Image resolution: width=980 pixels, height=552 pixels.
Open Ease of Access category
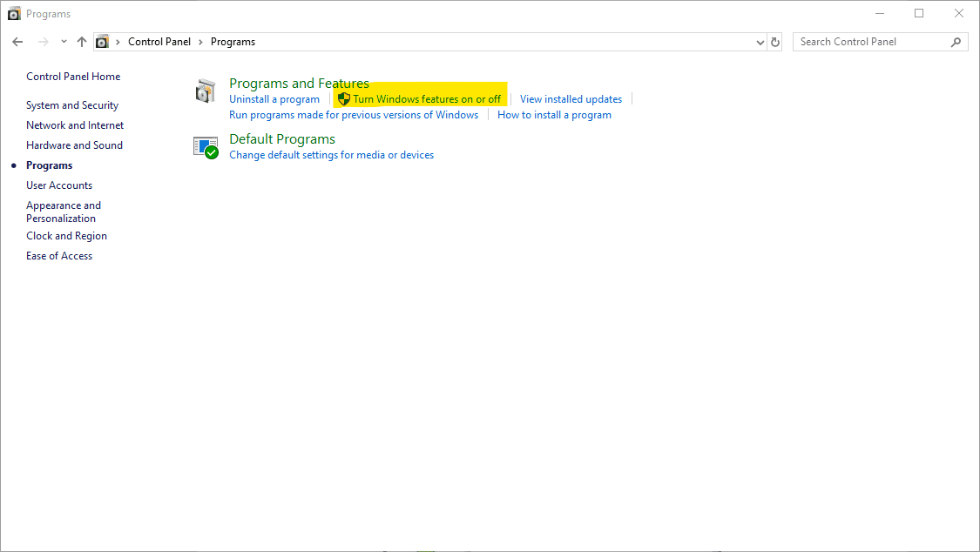point(59,255)
